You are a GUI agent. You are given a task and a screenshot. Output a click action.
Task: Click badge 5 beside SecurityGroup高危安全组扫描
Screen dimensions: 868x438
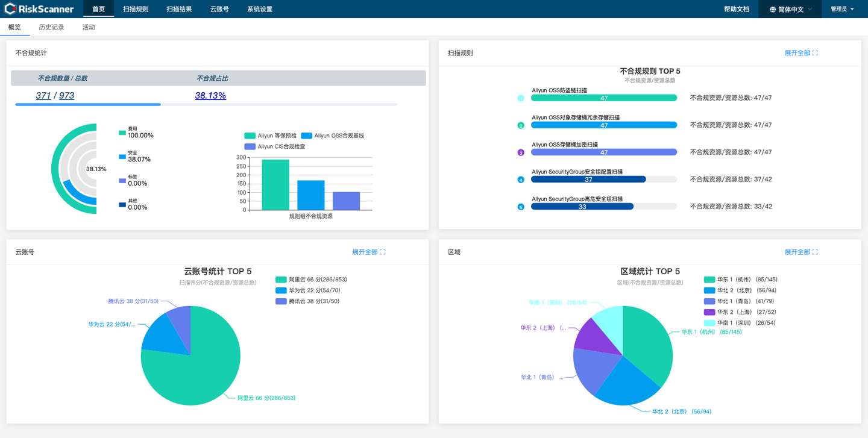pos(521,206)
